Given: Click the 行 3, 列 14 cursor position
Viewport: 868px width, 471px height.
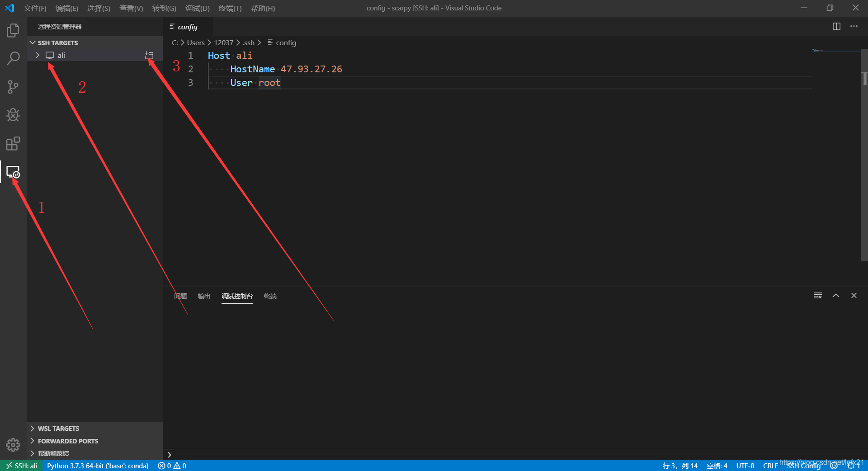Looking at the screenshot, I should tap(680, 466).
